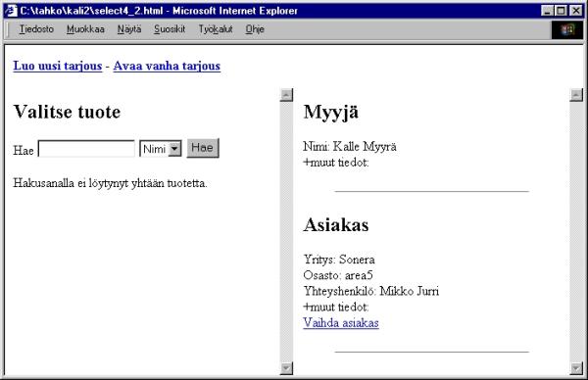Expand the Nimi search-type dropdown
This screenshot has width=588, height=380.
(174, 149)
